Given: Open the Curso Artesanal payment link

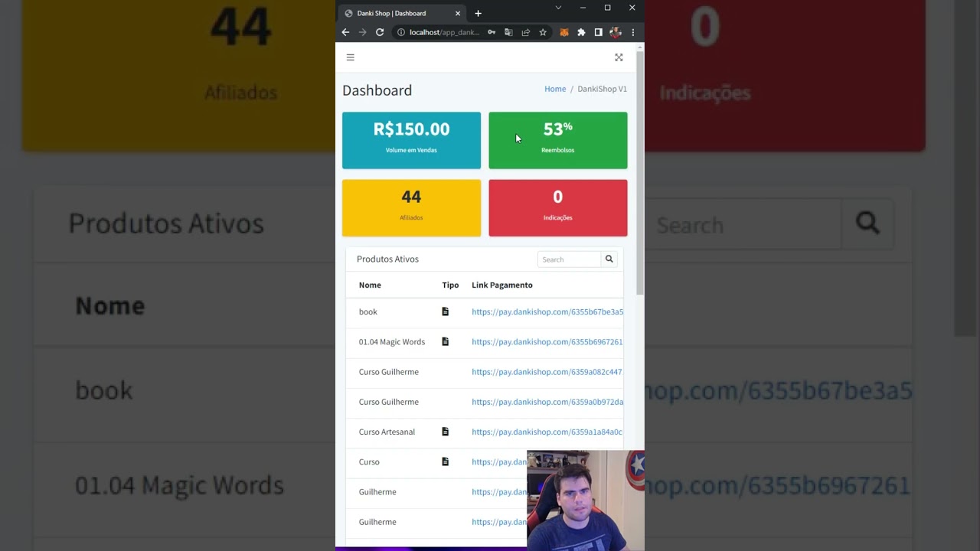Looking at the screenshot, I should tap(547, 432).
